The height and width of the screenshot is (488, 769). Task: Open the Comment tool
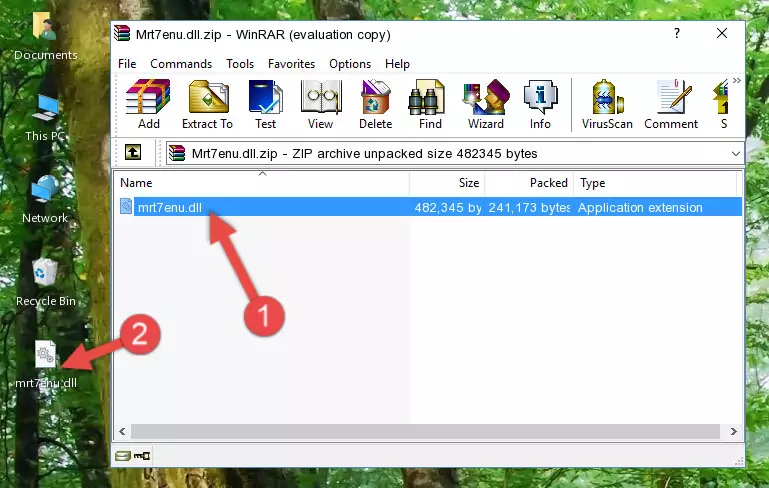click(671, 104)
